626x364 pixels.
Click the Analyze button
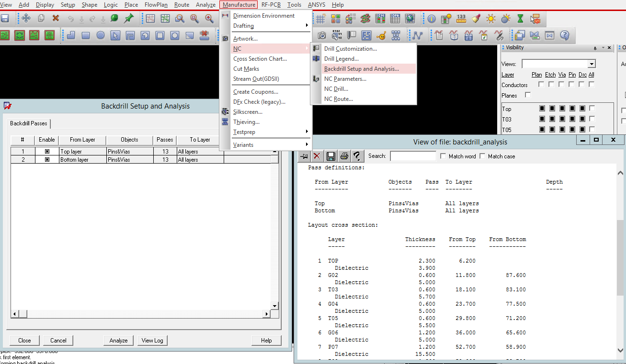tap(118, 341)
